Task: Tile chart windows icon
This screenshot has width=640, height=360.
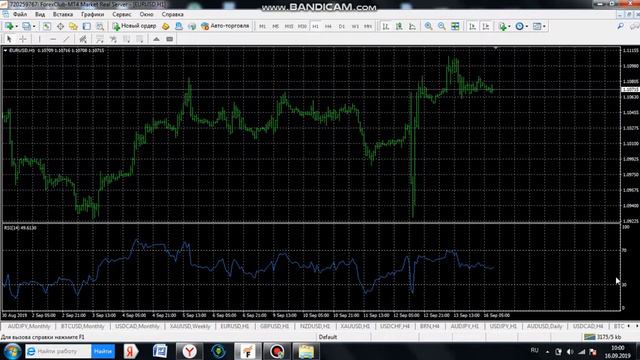Action: coord(455,26)
